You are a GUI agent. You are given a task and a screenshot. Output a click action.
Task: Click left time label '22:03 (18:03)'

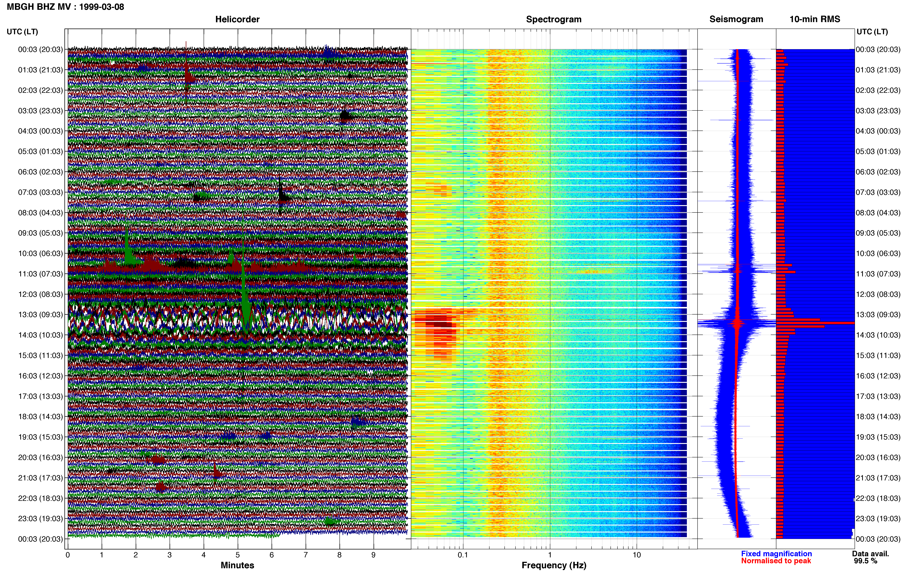pyautogui.click(x=40, y=498)
